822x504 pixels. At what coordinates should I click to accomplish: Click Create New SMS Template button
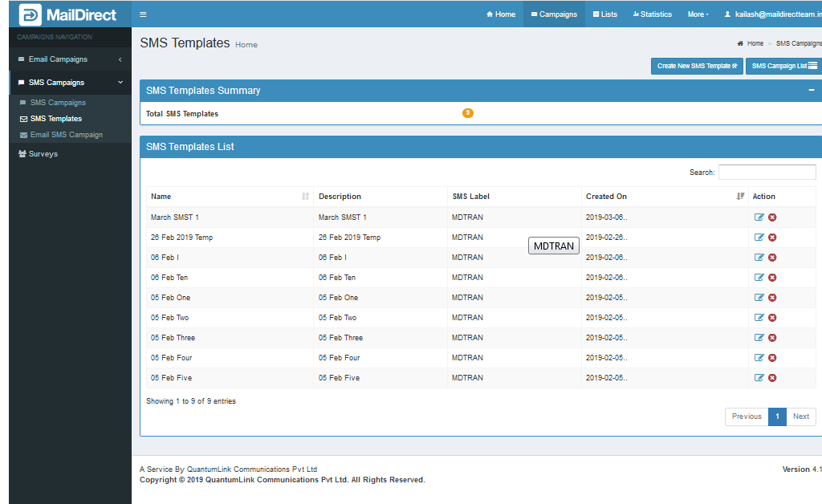tap(697, 66)
